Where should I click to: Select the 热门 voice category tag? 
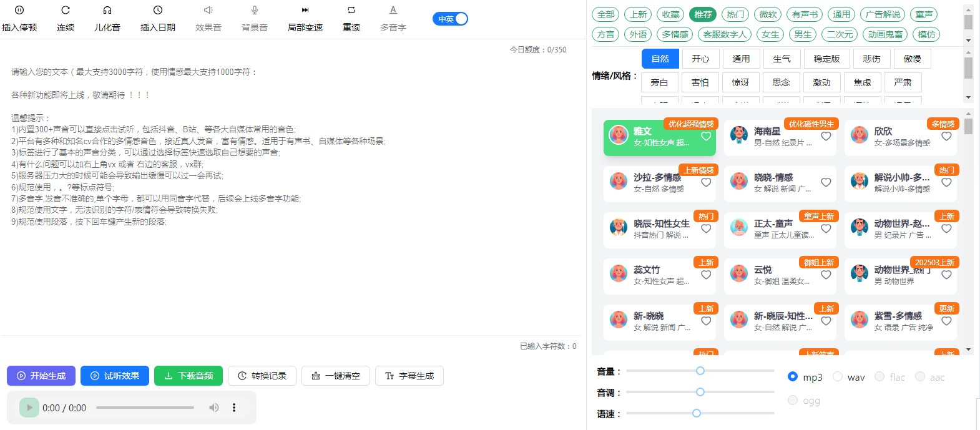[x=735, y=14]
